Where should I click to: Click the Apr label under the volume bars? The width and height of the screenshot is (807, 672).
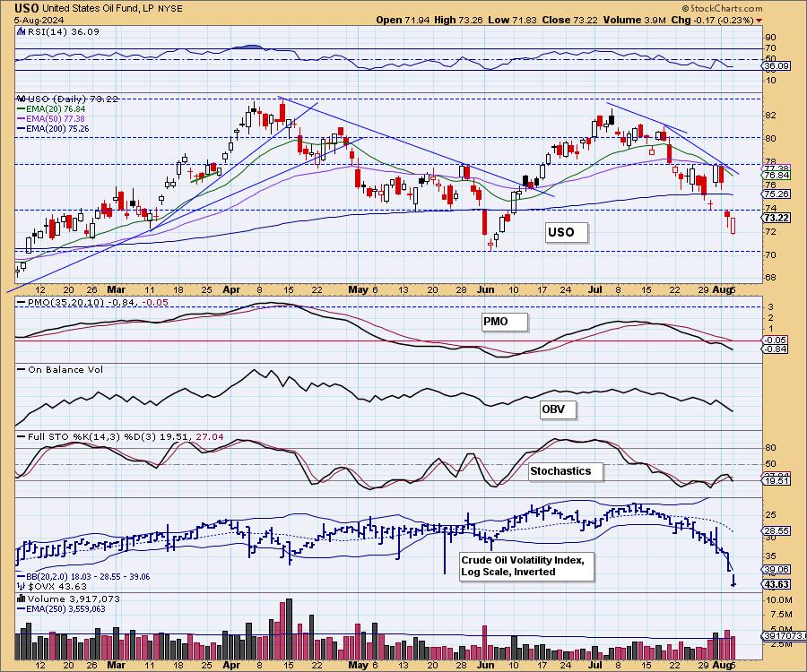(x=231, y=666)
